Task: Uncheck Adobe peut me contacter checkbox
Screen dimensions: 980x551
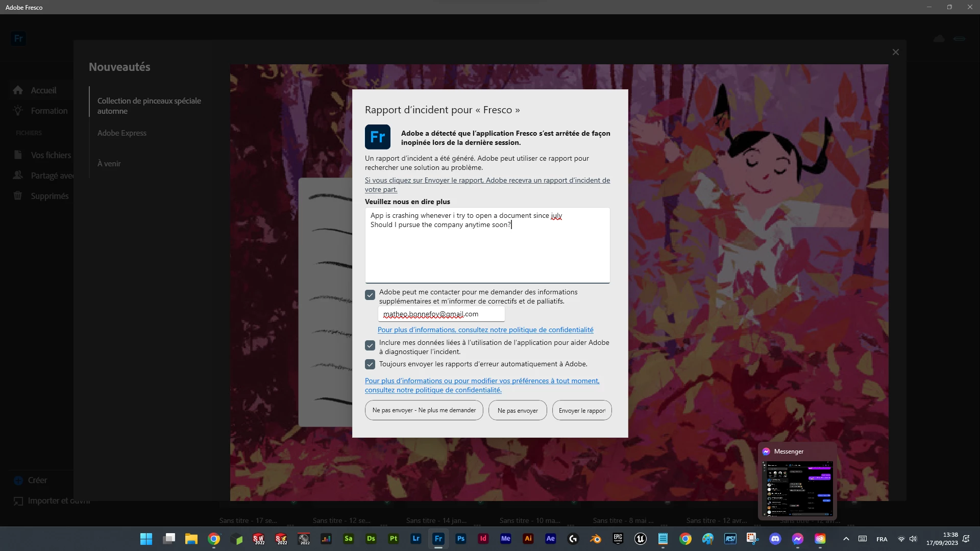Action: 370,295
